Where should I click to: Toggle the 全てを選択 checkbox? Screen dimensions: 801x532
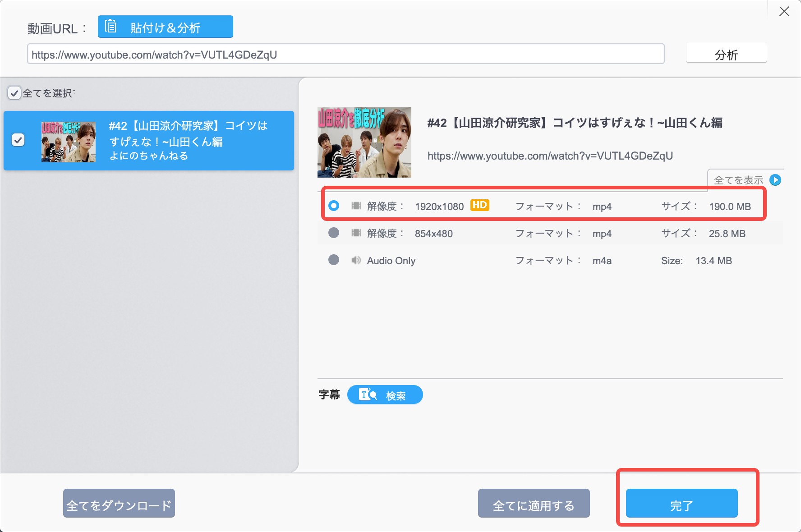click(14, 93)
